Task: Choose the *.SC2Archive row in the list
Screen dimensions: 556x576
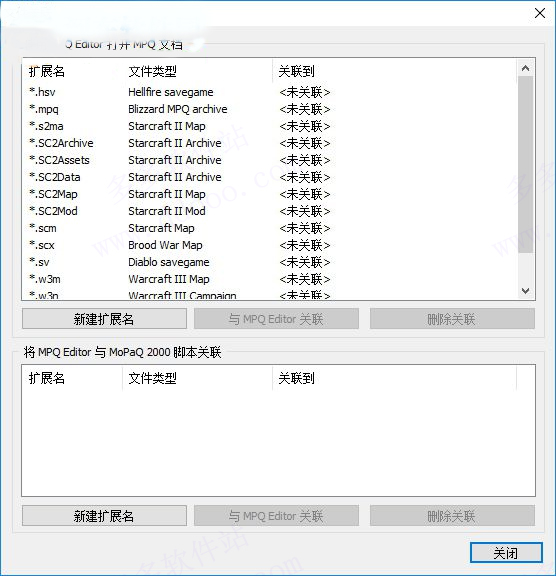Action: pyautogui.click(x=269, y=143)
